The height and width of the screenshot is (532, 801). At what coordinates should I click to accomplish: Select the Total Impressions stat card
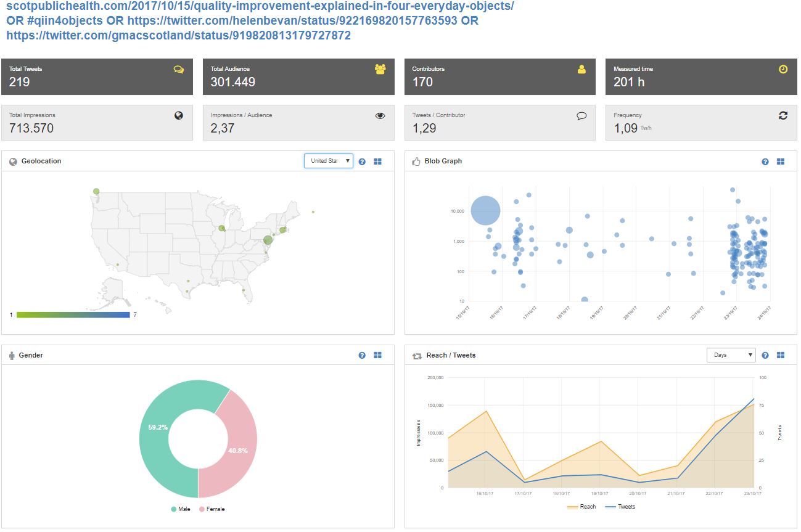tap(97, 123)
